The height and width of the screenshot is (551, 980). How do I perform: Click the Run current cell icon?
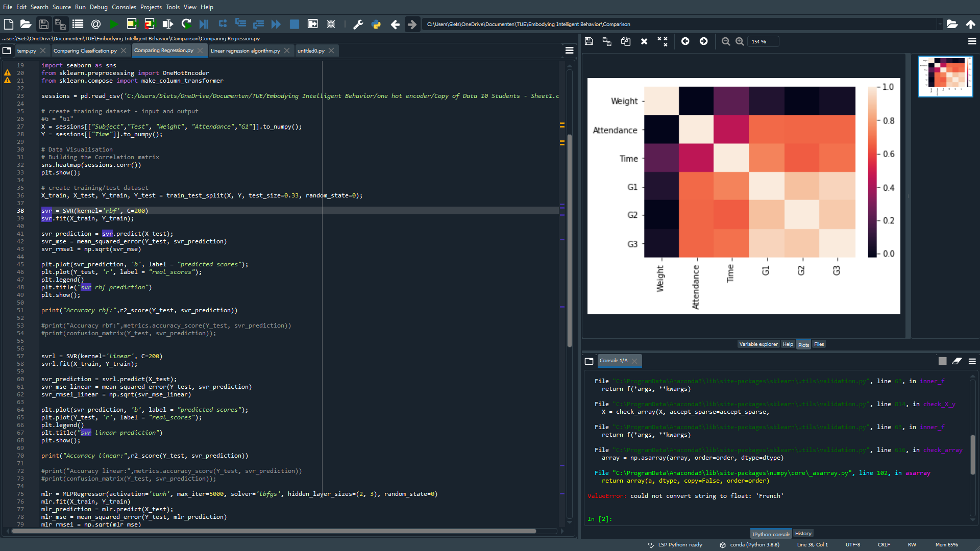pyautogui.click(x=132, y=24)
